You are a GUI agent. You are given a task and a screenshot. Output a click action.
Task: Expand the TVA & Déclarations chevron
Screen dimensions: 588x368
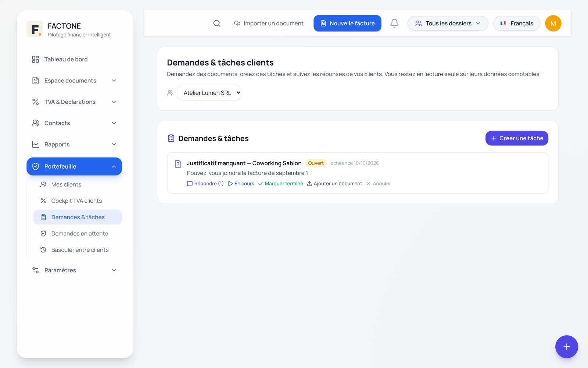pyautogui.click(x=114, y=102)
